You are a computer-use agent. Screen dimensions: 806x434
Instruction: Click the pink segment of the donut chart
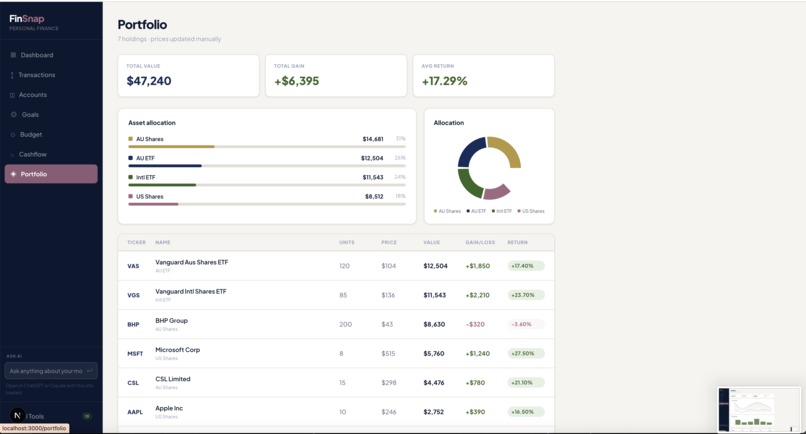(497, 192)
